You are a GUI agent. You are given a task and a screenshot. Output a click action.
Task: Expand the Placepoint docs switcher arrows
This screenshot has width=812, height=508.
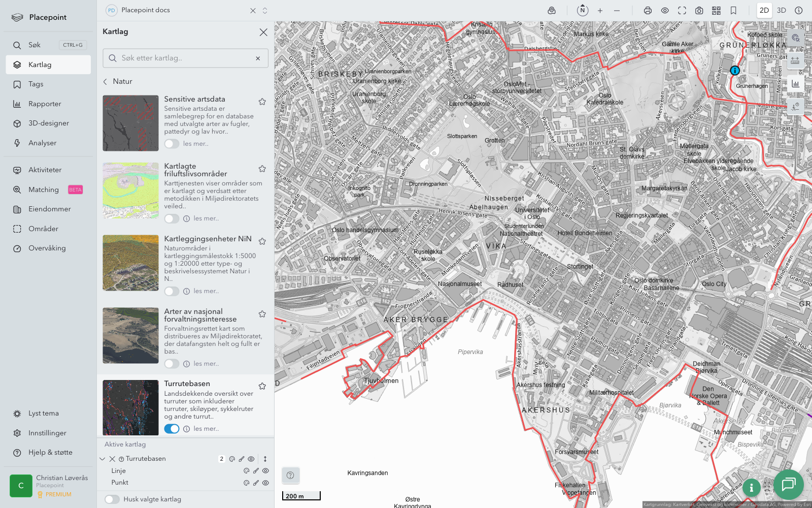pos(265,11)
